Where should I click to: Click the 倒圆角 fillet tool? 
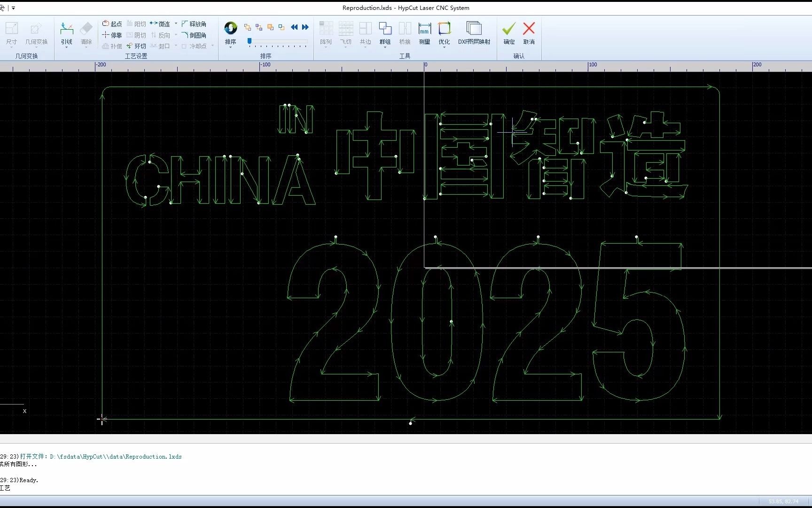194,35
